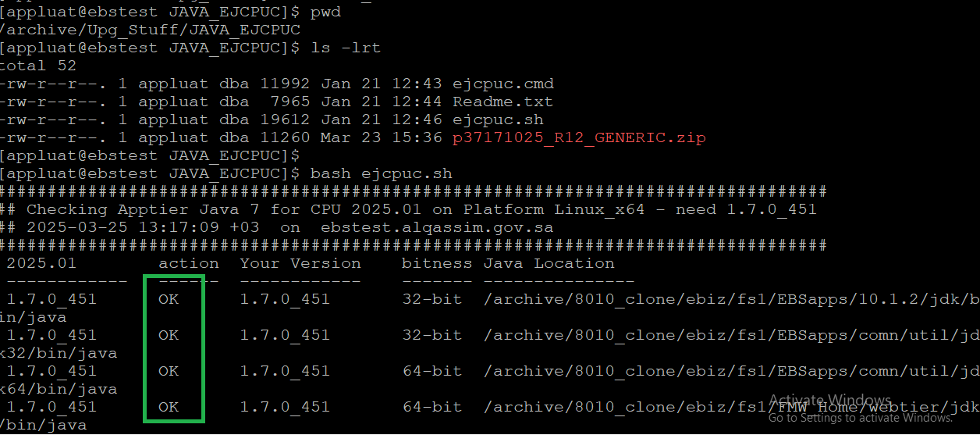
Task: Click the 'action' column header
Action: pos(188,263)
